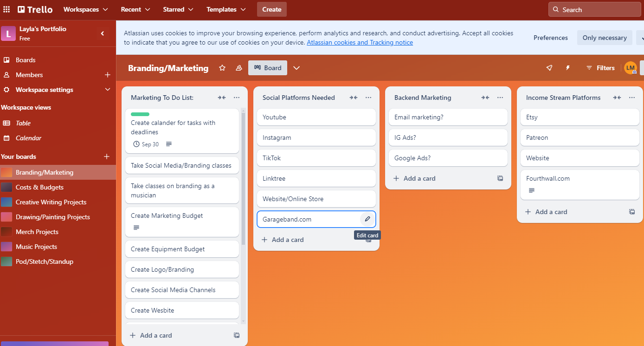Click Layla's Portfolio workspace avatar
644x346 pixels.
[8, 33]
